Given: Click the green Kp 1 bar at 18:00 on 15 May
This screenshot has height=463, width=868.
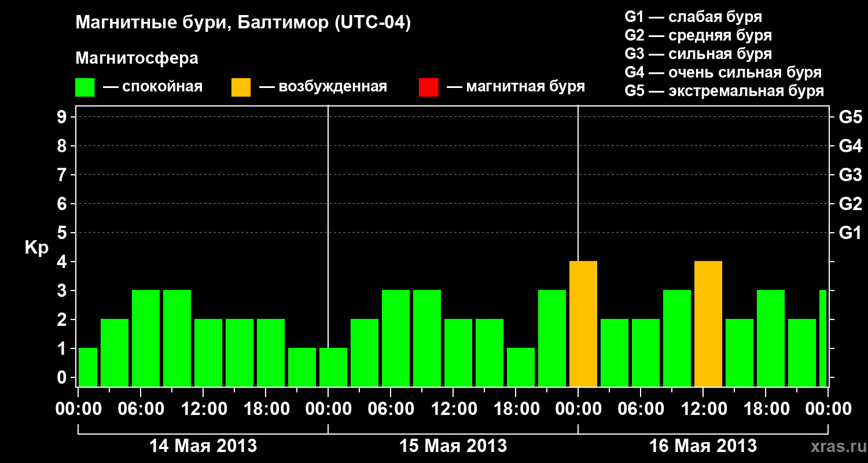Looking at the screenshot, I should [x=521, y=368].
